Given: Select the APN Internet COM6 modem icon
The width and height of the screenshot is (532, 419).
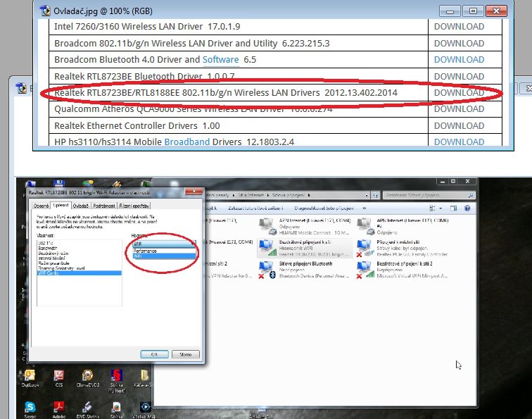Looking at the screenshot, I should click(x=365, y=227).
